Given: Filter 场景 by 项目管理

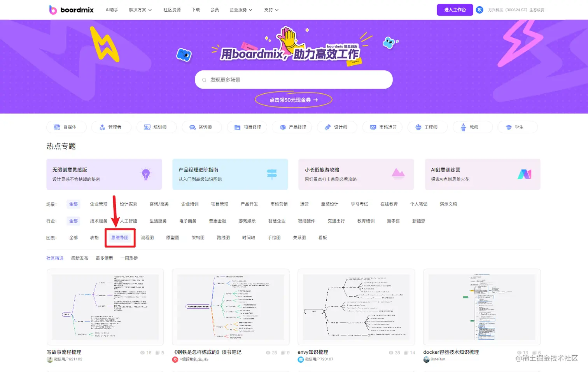Looking at the screenshot, I should coord(220,204).
